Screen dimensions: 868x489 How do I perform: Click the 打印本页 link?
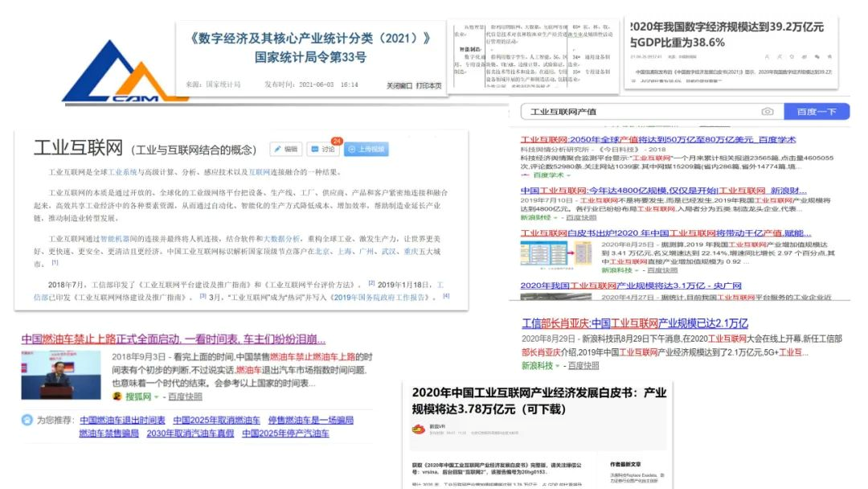coord(429,86)
